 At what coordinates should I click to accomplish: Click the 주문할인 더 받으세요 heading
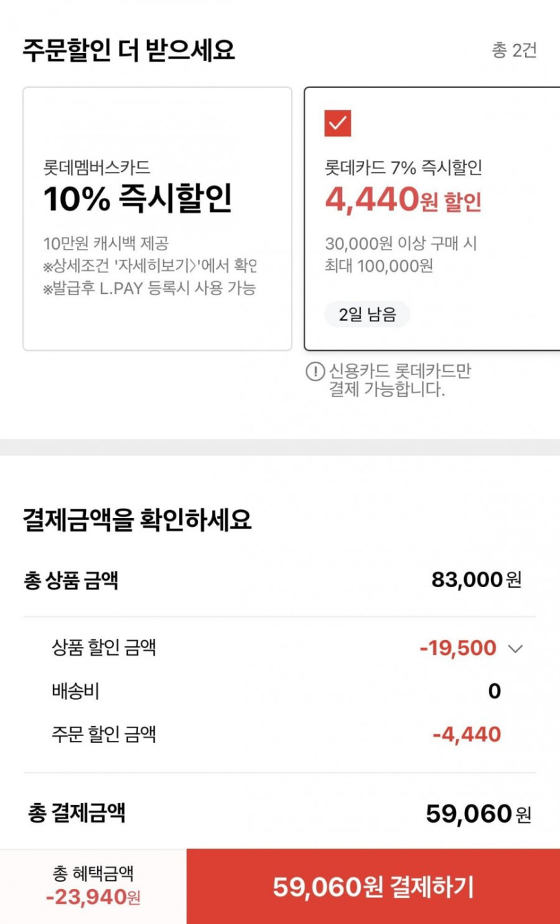[129, 51]
